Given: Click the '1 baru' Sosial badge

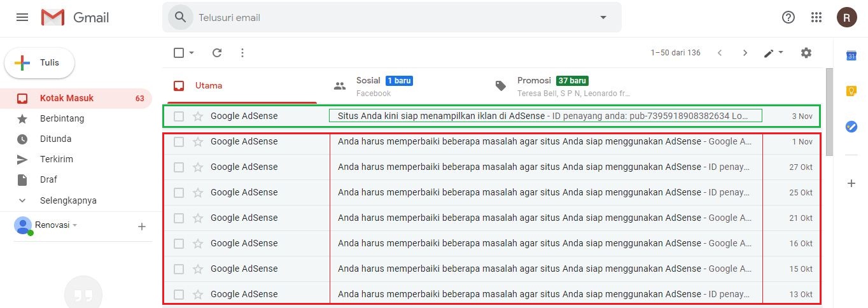Looking at the screenshot, I should [x=400, y=81].
